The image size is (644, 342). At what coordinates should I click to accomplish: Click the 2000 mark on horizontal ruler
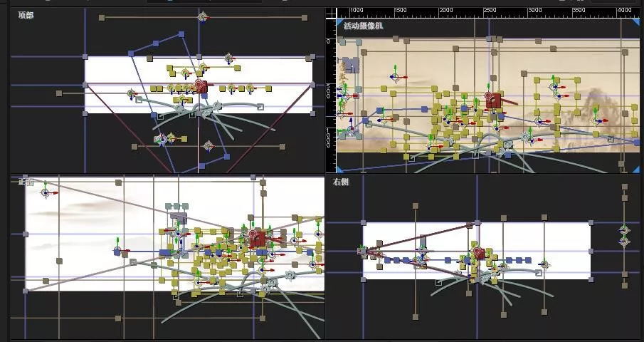click(x=445, y=10)
